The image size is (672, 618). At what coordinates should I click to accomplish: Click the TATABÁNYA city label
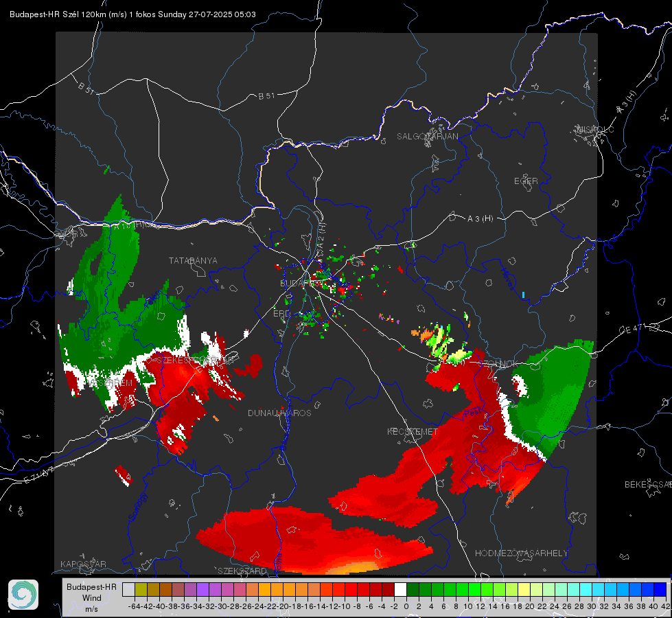tap(193, 261)
